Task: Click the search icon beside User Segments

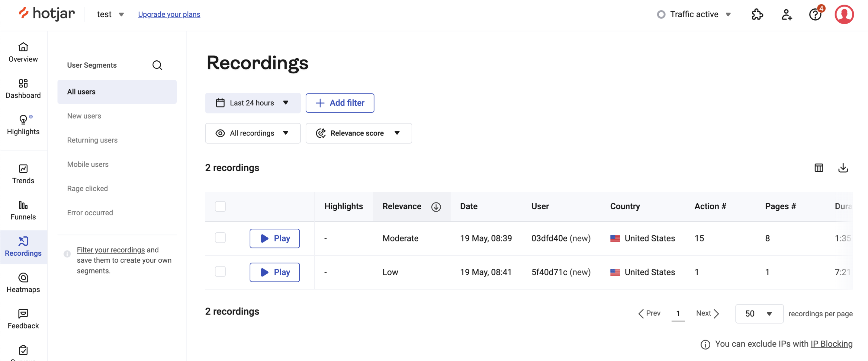Action: (x=157, y=65)
